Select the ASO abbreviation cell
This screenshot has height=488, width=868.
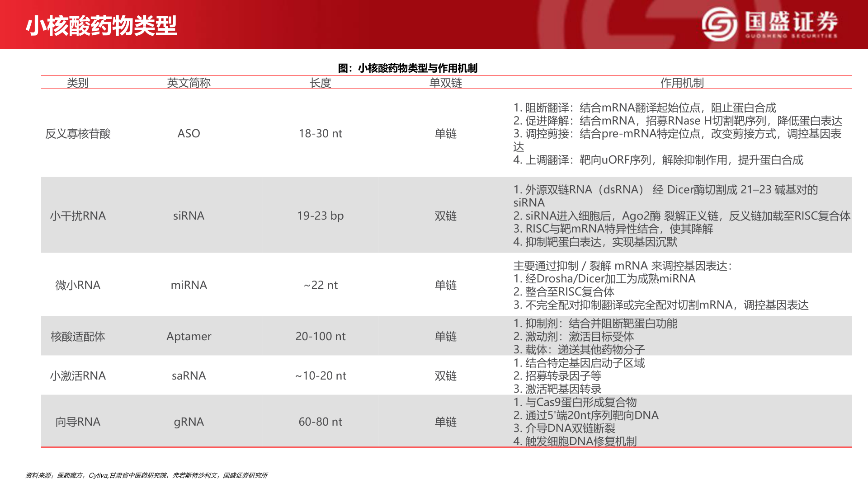(x=189, y=134)
